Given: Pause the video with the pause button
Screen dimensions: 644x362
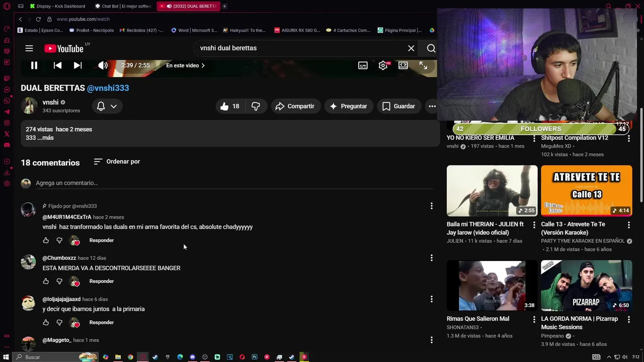Looking at the screenshot, I should coord(34,65).
